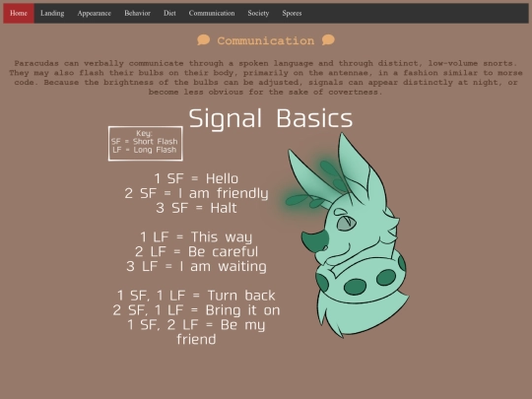Navigate to the Behavior page
The image size is (532, 399).
coord(137,13)
